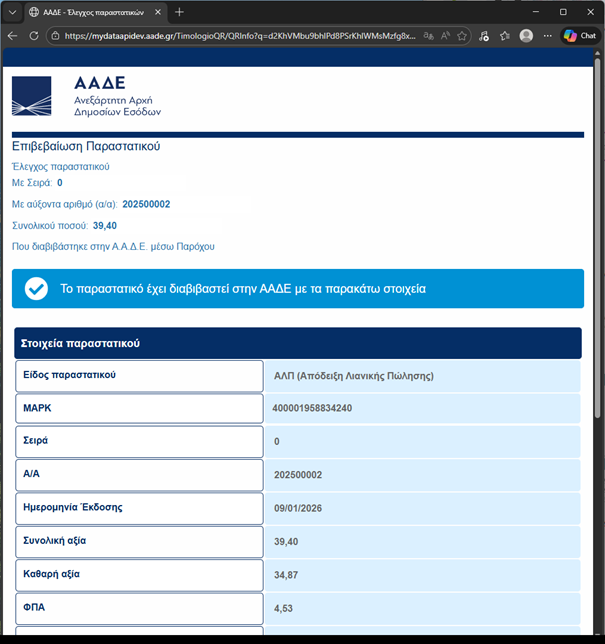Click the address bar URL
The image size is (605, 644).
[240, 36]
